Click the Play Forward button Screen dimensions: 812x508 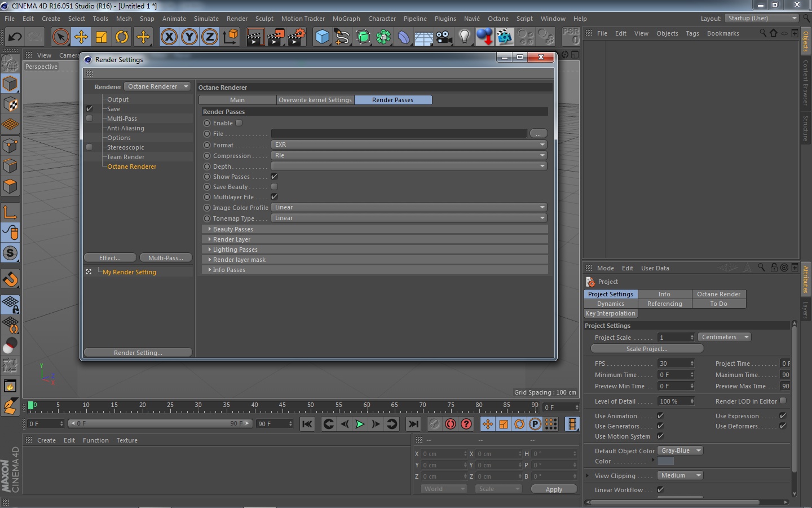click(360, 424)
